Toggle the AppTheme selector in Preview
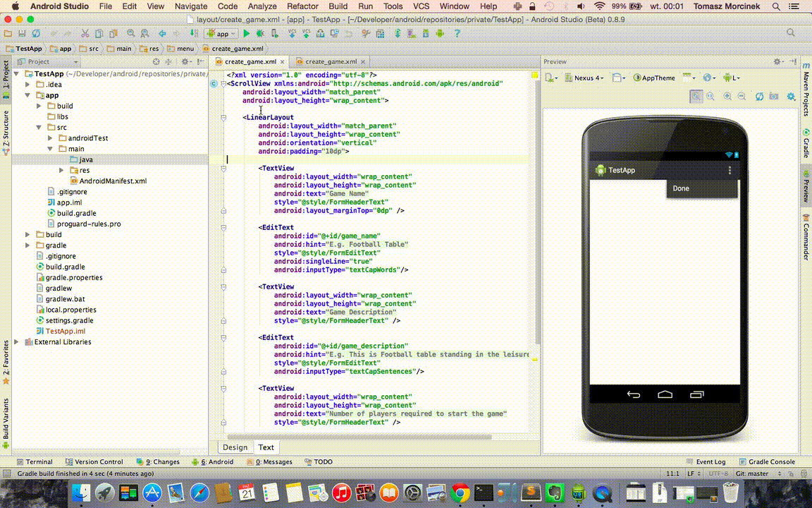The height and width of the screenshot is (508, 812). (654, 78)
